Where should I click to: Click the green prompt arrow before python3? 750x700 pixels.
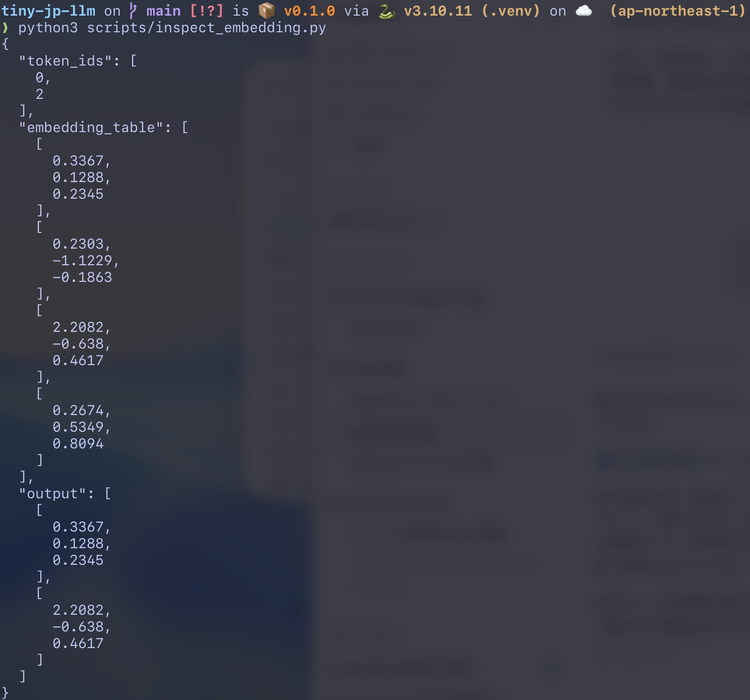5,27
